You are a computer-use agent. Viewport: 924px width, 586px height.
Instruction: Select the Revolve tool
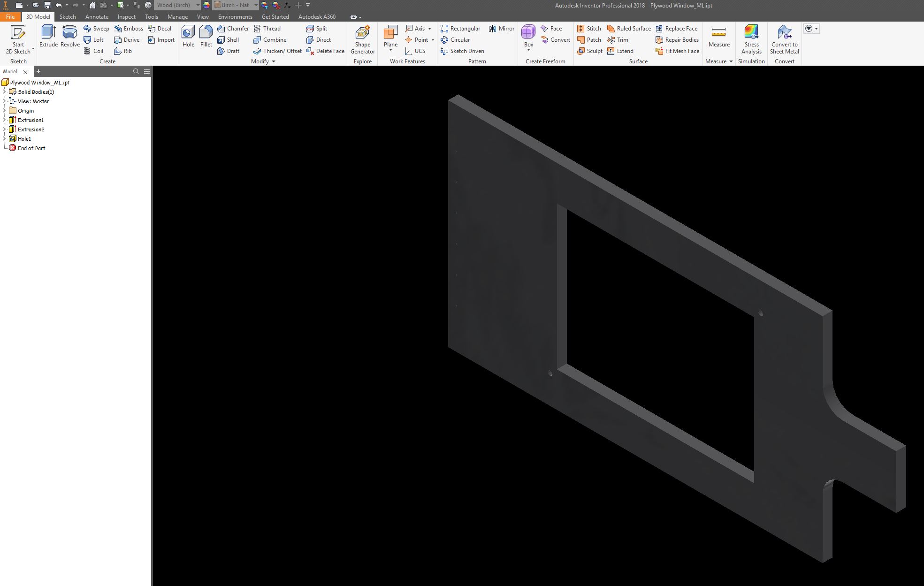[x=70, y=38]
